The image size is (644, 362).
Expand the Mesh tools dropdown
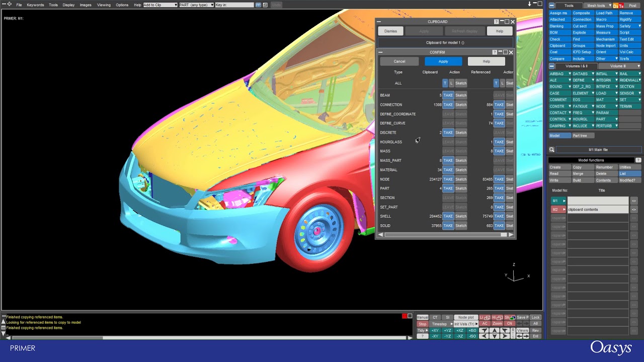[597, 6]
